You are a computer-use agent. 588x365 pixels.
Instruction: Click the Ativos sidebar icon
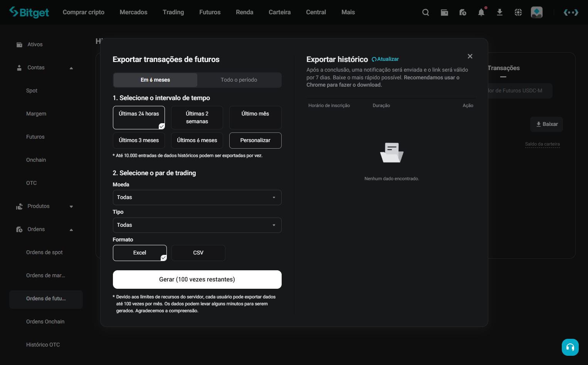point(19,45)
